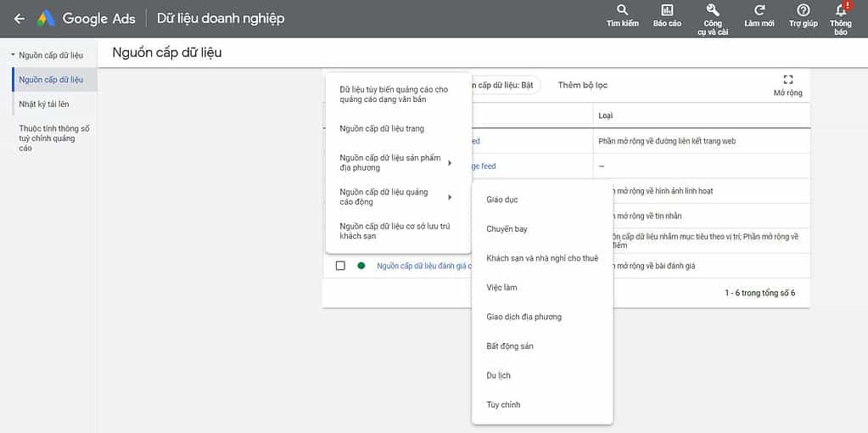Click the Thêm bộ lọc button
Viewport: 868px width, 433px height.
(582, 85)
